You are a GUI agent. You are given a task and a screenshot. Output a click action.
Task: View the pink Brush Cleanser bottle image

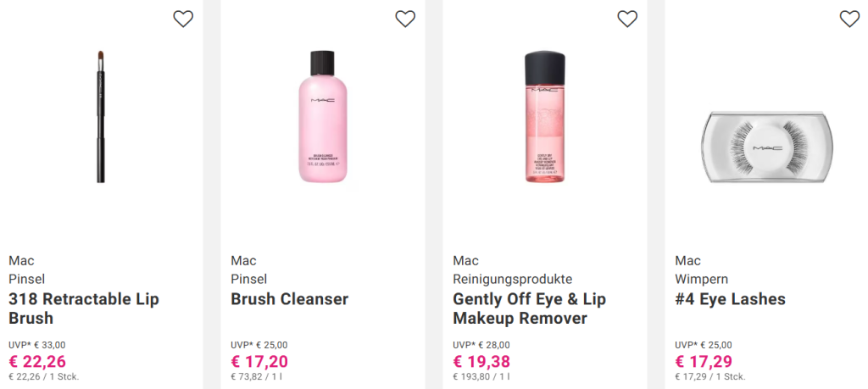point(322,117)
